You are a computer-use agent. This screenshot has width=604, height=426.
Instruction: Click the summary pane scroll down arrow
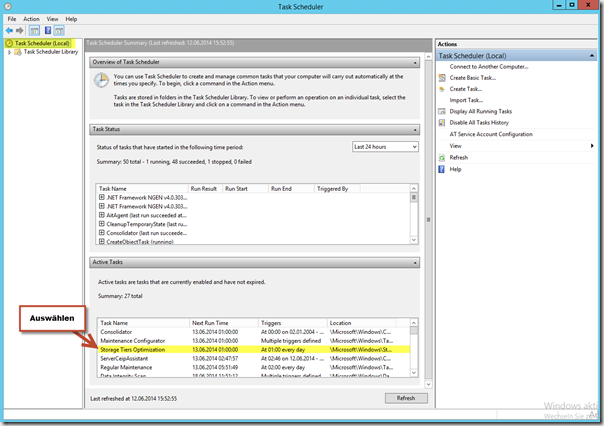coord(428,384)
